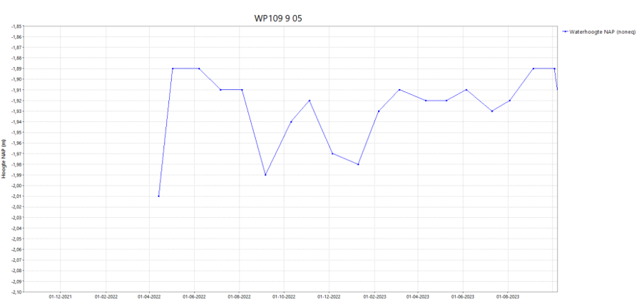Image resolution: width=644 pixels, height=307 pixels.
Task: Select the first data point at -2,01
Action: [x=158, y=196]
